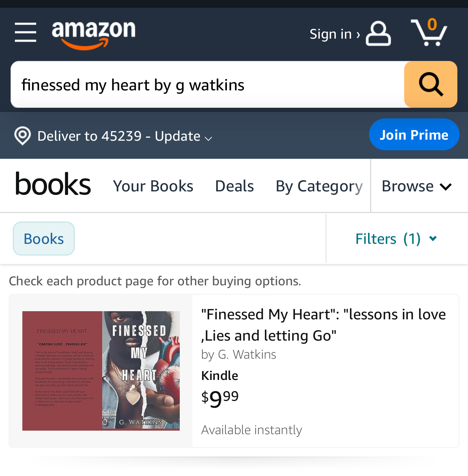Tap the delivery location pin icon
Image resolution: width=468 pixels, height=476 pixels.
point(23,136)
